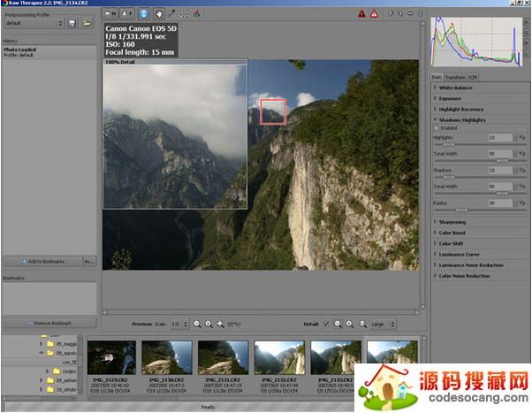
Task: Select the crop selection tool
Action: 183,14
